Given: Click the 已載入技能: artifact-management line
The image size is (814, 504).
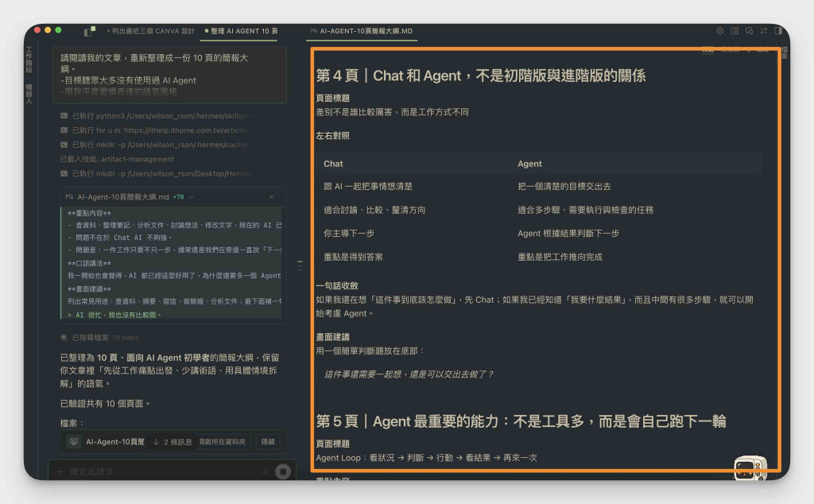Looking at the screenshot, I should (x=117, y=159).
